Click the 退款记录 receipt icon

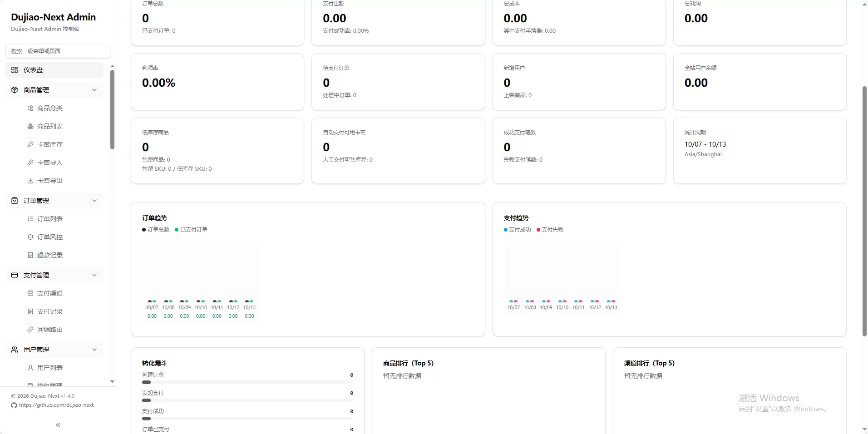pos(30,255)
